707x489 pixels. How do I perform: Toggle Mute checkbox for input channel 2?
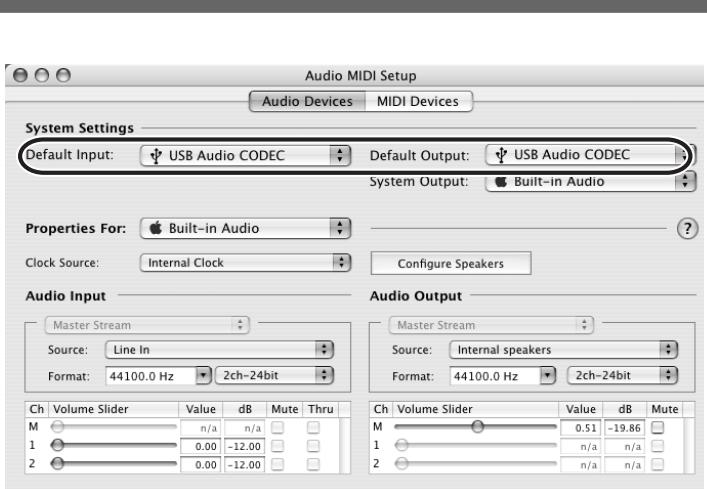click(x=278, y=464)
